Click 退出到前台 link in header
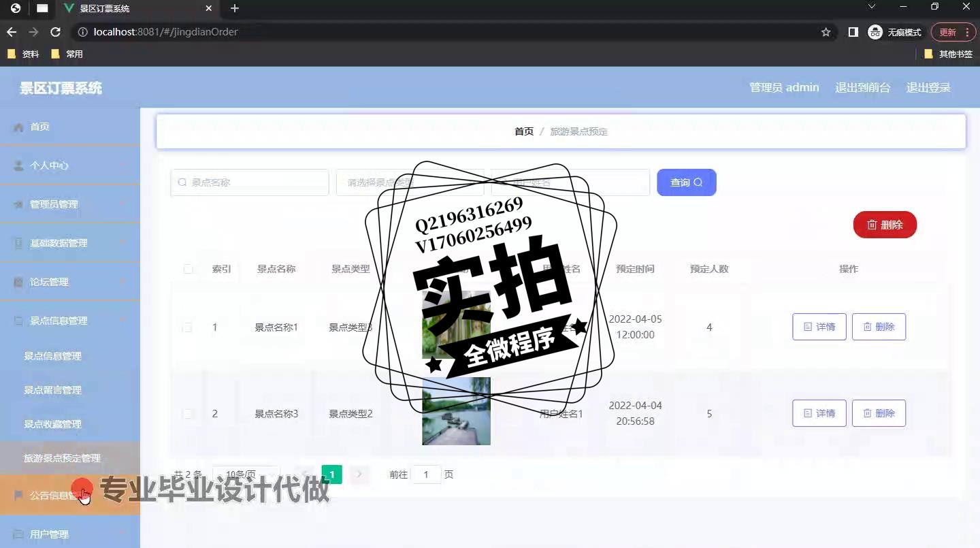 tap(862, 88)
